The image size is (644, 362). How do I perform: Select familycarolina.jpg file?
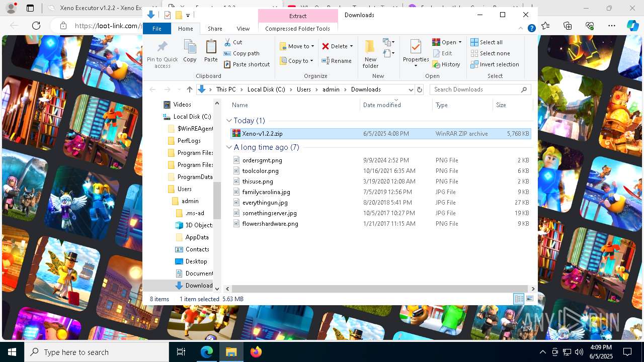[380, 192]
